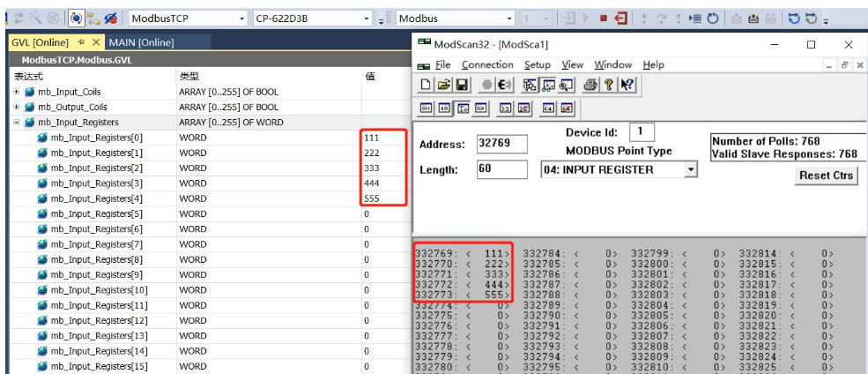Select binary display format icon

click(427, 108)
